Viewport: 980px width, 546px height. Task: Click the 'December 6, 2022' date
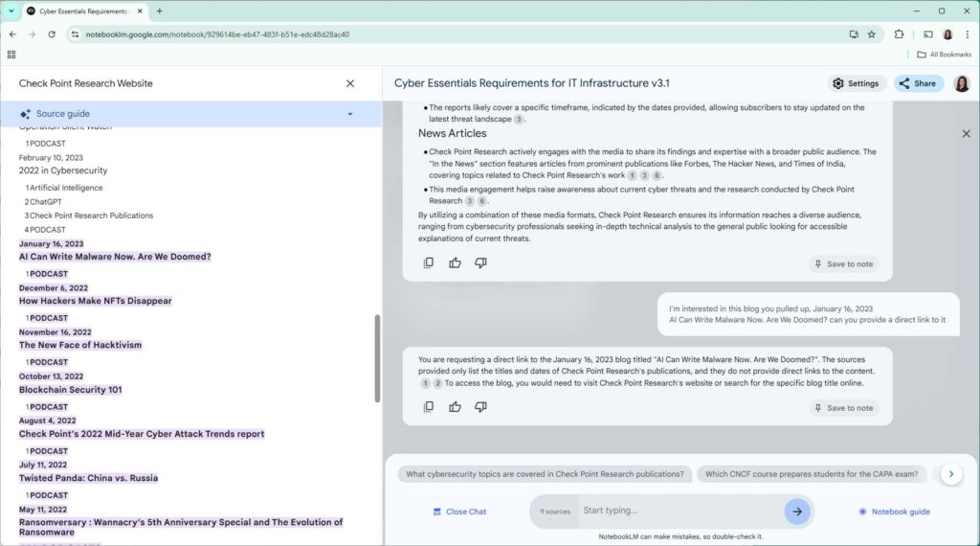(54, 287)
